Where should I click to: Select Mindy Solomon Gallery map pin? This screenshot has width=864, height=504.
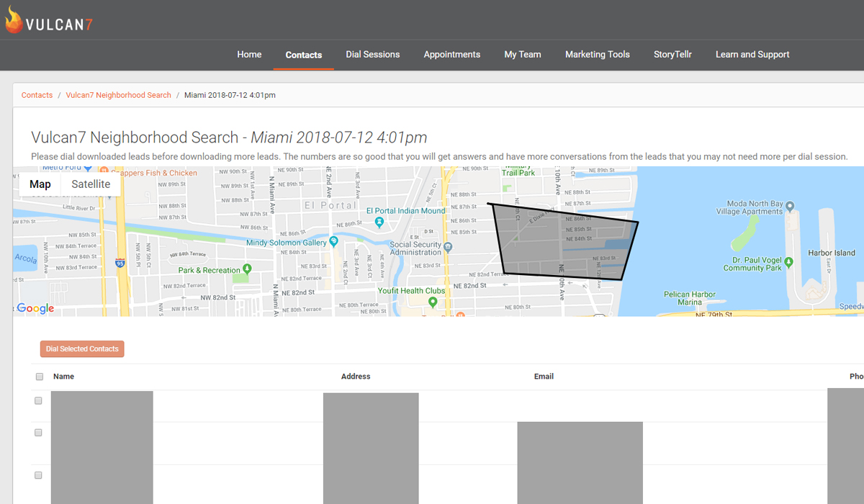[x=333, y=243]
